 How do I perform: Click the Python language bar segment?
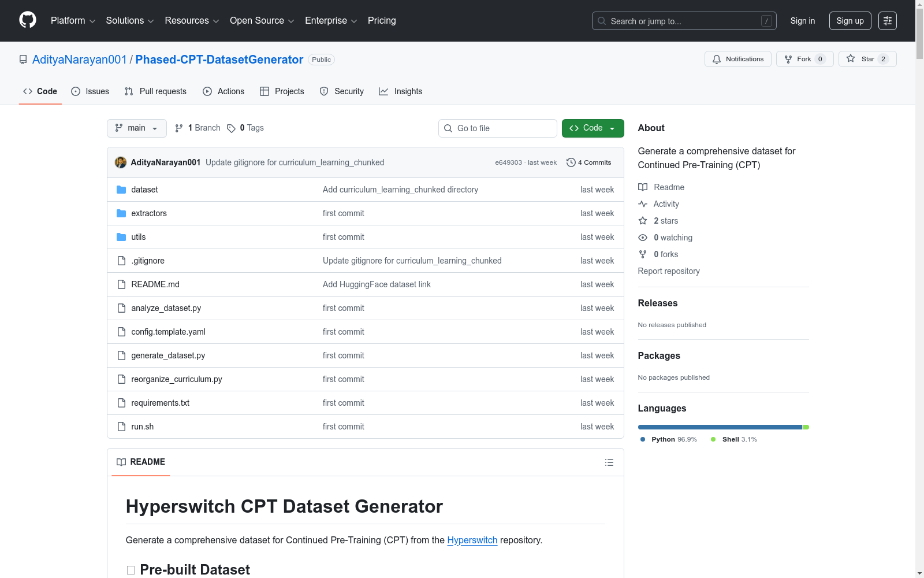point(720,427)
